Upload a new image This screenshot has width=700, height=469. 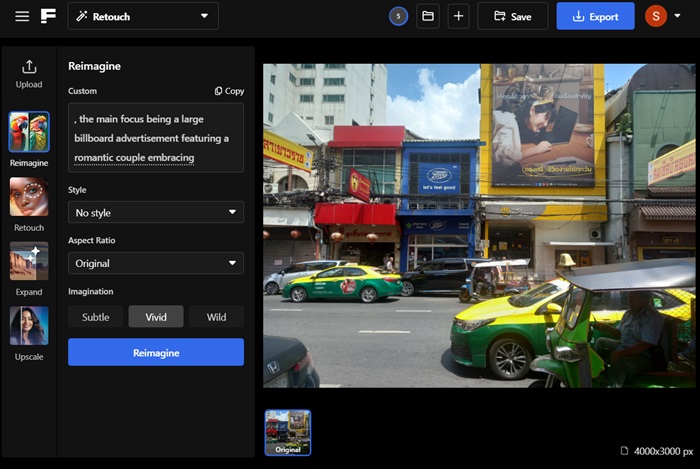point(29,74)
